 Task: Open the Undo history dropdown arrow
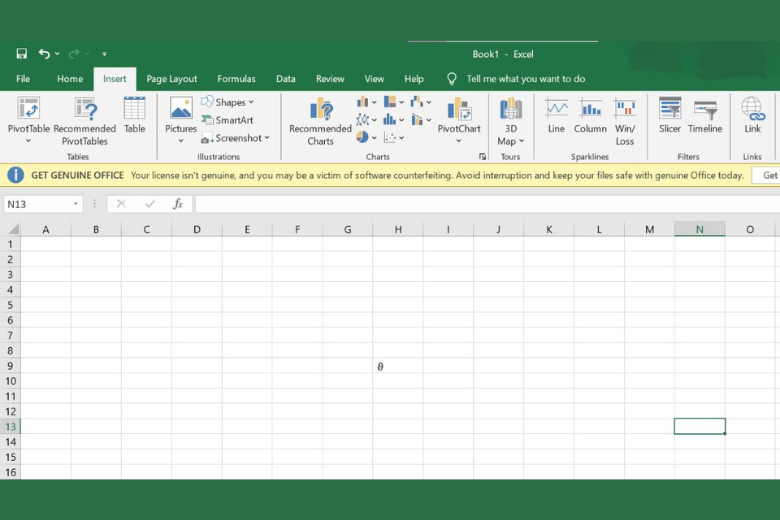point(57,54)
